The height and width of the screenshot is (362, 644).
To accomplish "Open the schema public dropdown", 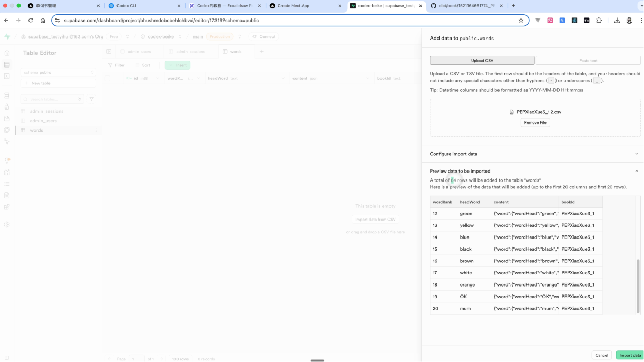I will (x=58, y=72).
